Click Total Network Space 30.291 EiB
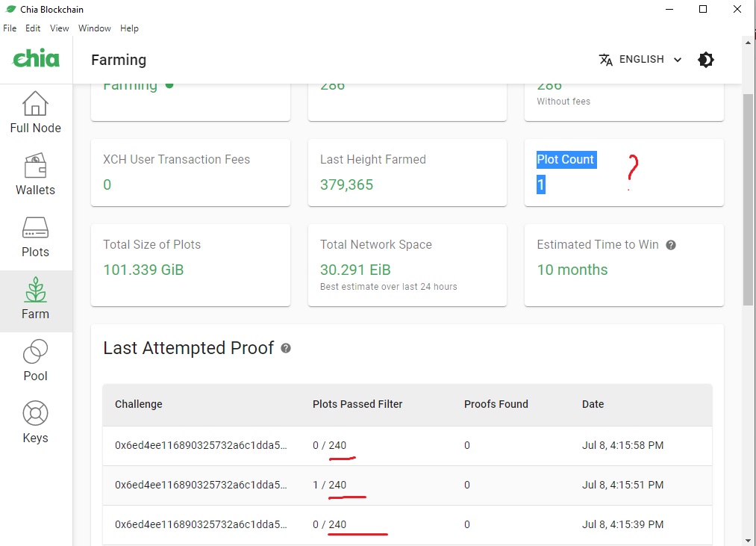Image resolution: width=756 pixels, height=546 pixels. [x=355, y=270]
